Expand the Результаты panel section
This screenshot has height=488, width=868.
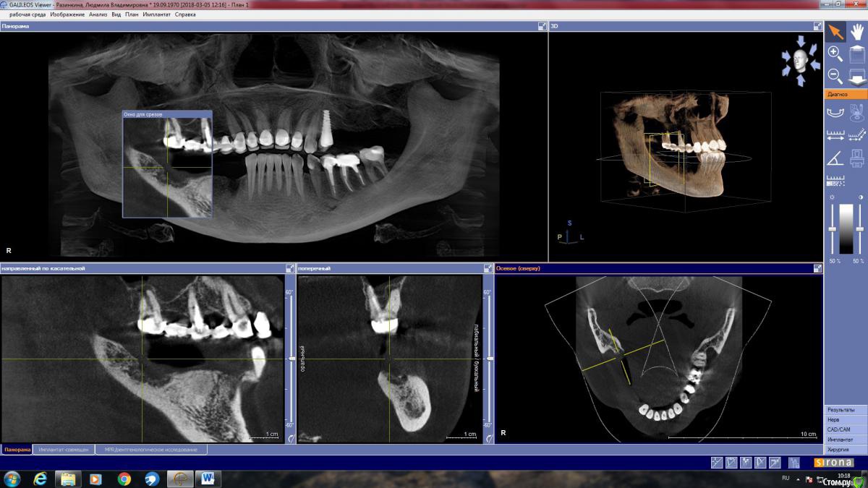click(x=845, y=410)
